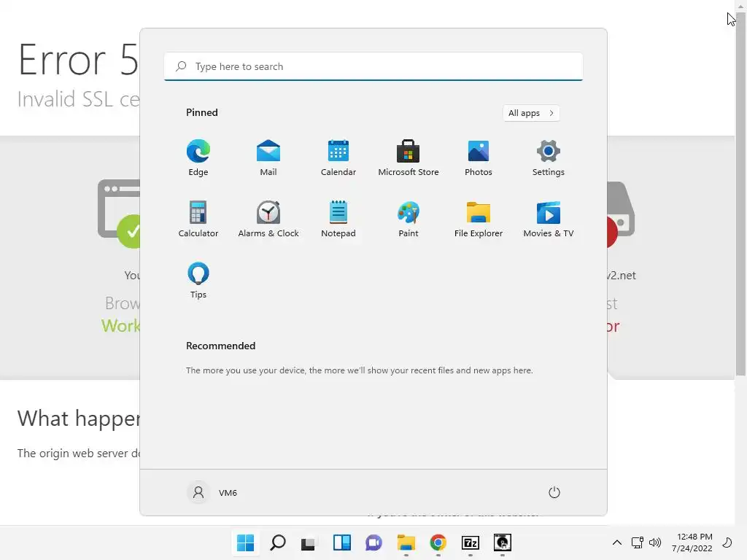Open the moon notification icon in tray
The image size is (747, 560).
coord(727,542)
